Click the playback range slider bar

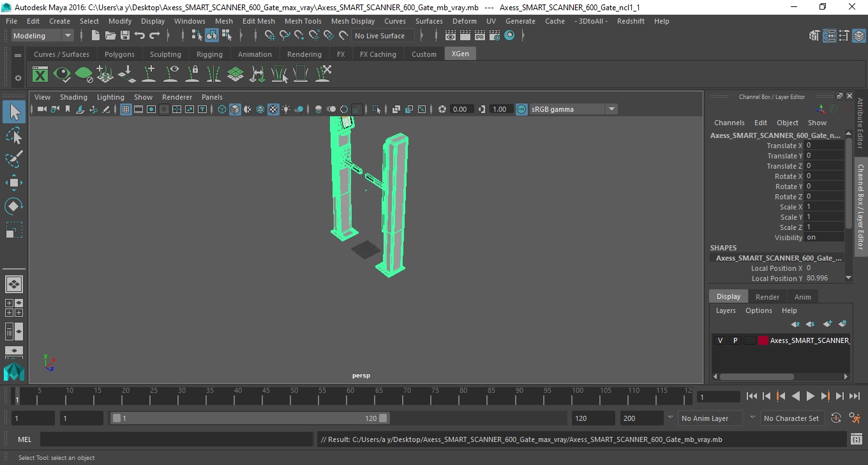[250, 418]
